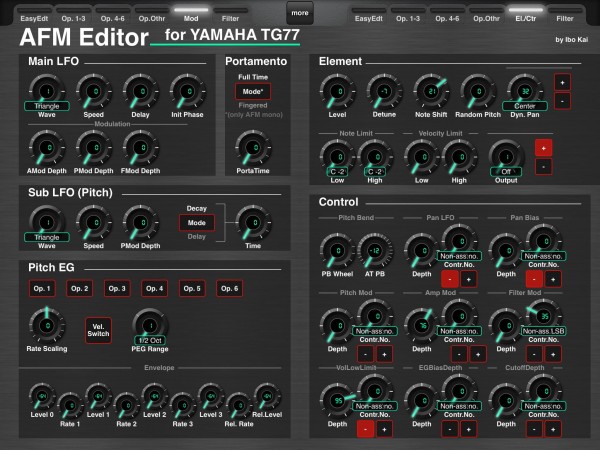Increase Dyn. Pan with the plus button
The image size is (600, 450).
coord(562,83)
